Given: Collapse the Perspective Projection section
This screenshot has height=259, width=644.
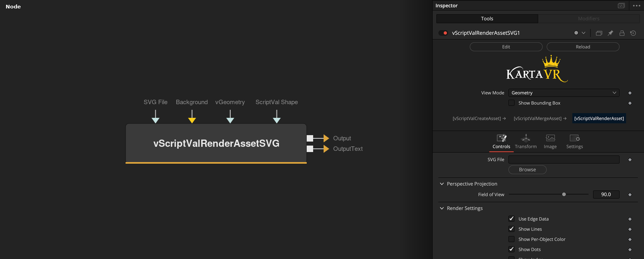Looking at the screenshot, I should pyautogui.click(x=442, y=184).
